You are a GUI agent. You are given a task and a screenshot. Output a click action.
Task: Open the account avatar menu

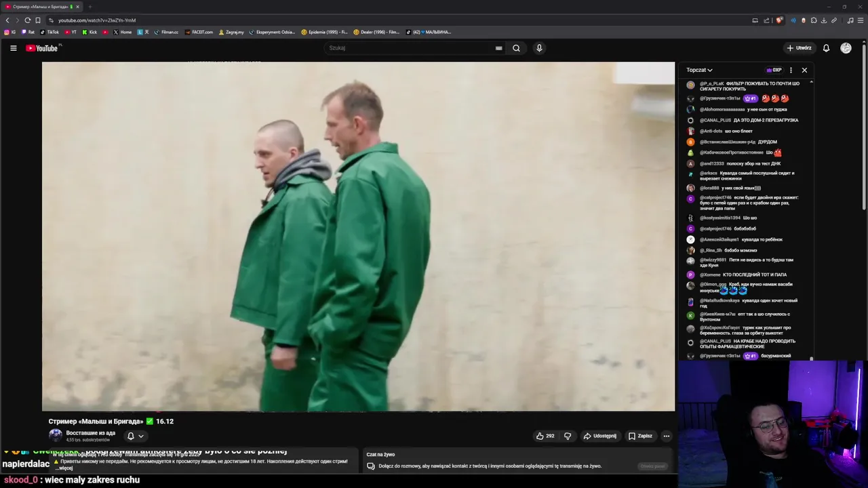[846, 48]
